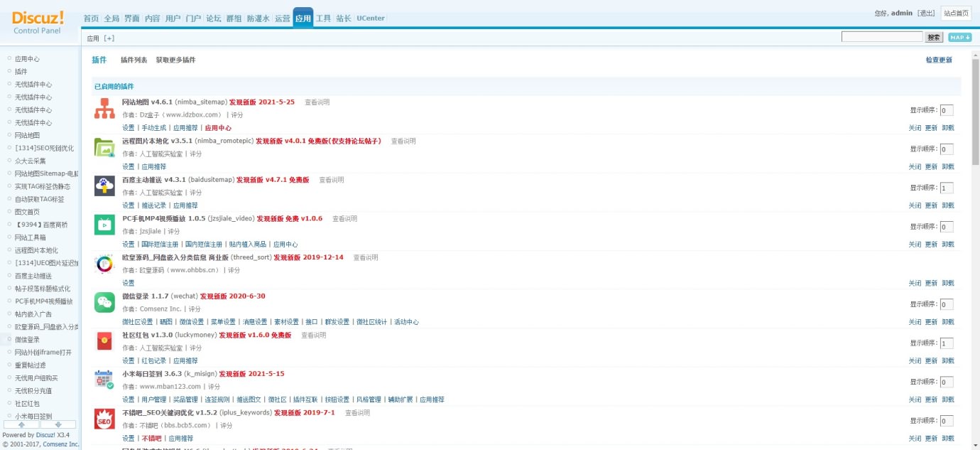Open 奖品管理 under 小米每日签到 plugin

click(185, 400)
